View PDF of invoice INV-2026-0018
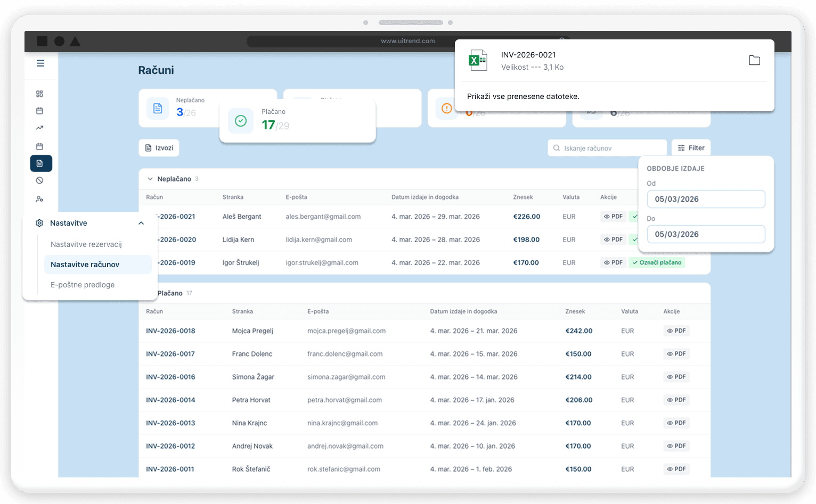The width and height of the screenshot is (816, 504). point(676,331)
